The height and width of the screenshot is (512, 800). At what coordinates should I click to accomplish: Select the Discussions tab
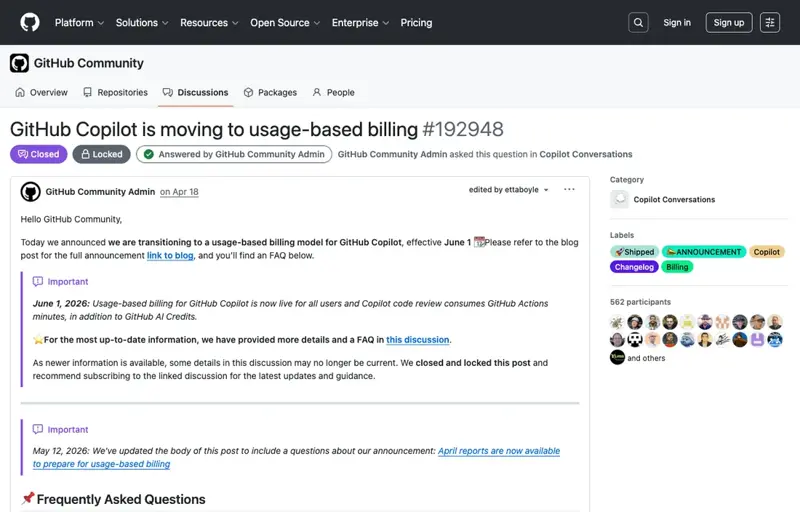(195, 92)
